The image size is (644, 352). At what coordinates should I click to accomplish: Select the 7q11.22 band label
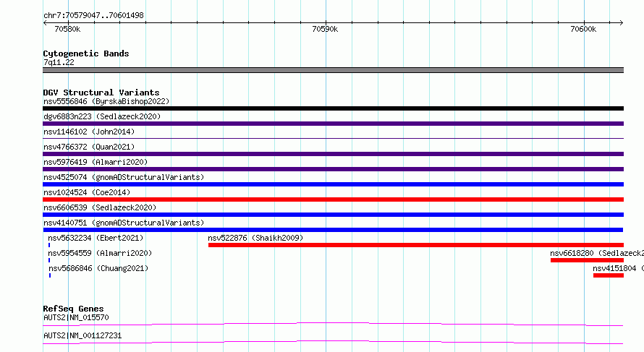(x=59, y=62)
